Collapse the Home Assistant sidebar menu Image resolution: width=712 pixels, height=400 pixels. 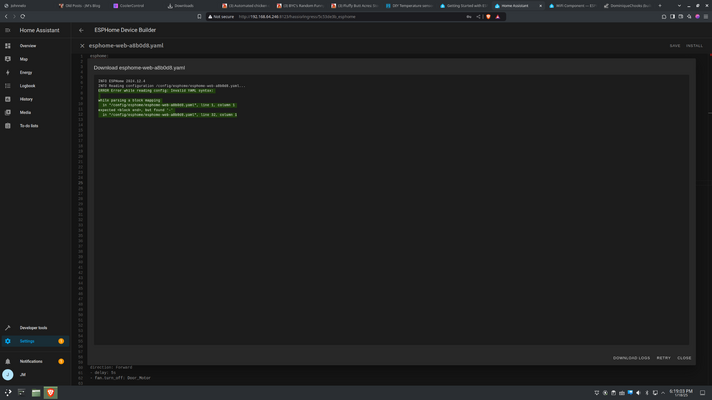tap(8, 30)
